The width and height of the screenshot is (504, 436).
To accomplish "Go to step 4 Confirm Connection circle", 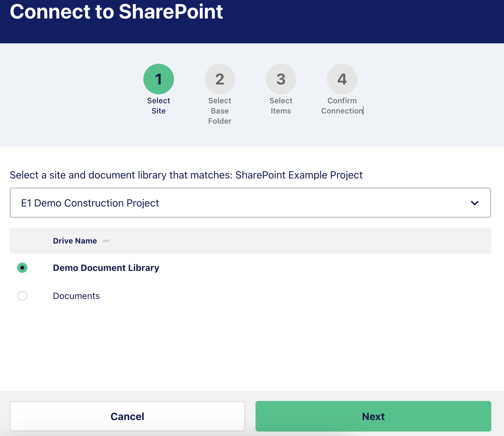I will pos(342,79).
